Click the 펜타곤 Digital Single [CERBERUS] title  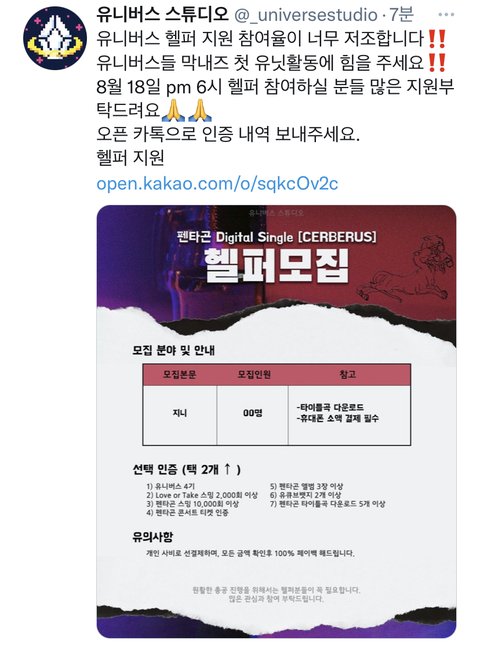point(276,237)
